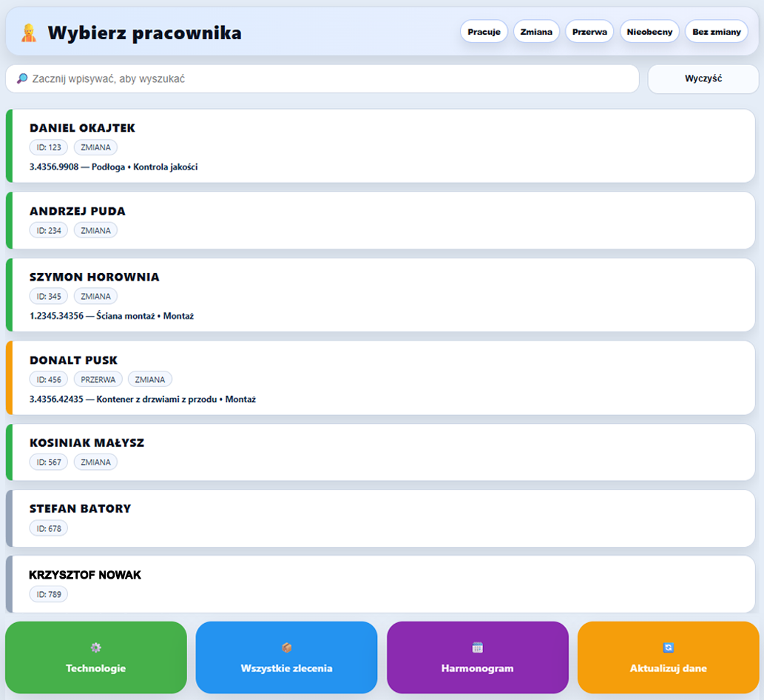
Task: Click the PRZERWA badge on Donalt Pusk
Action: tap(98, 379)
